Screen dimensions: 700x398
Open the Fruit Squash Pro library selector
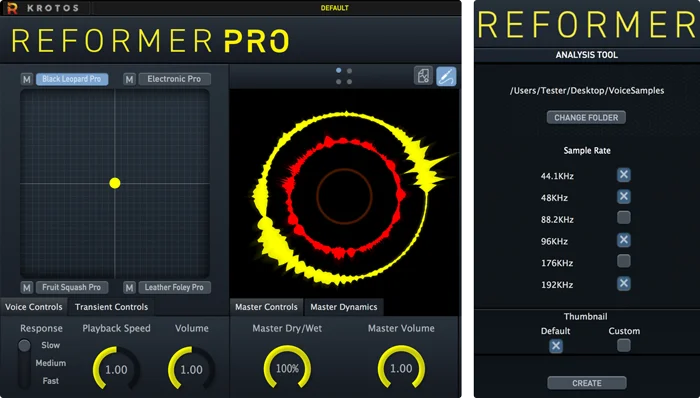(x=72, y=288)
